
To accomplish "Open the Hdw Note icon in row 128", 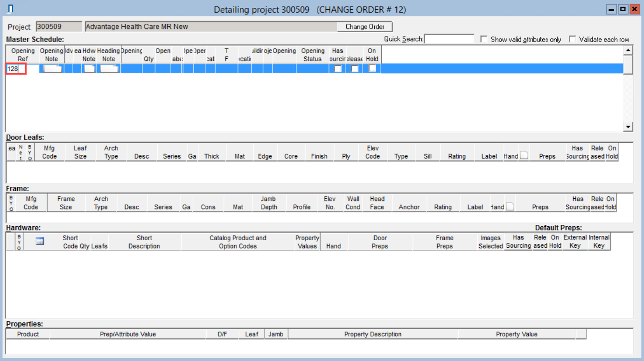I will (x=89, y=69).
